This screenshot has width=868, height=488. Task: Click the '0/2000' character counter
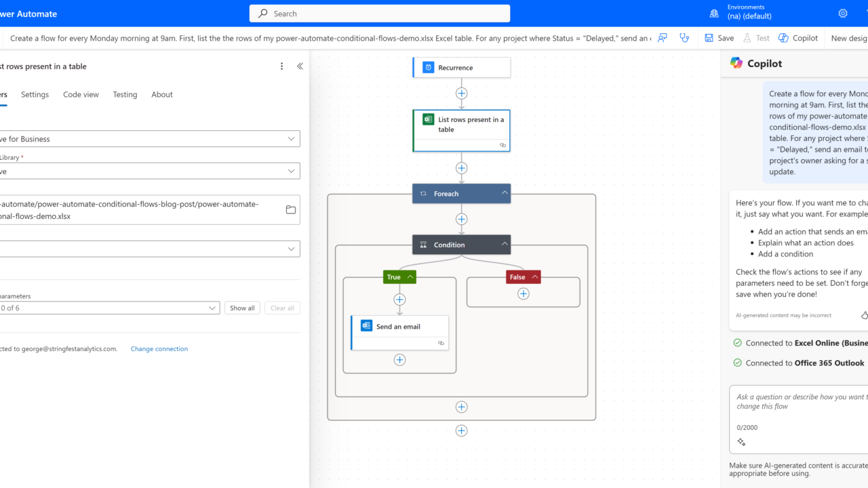747,428
